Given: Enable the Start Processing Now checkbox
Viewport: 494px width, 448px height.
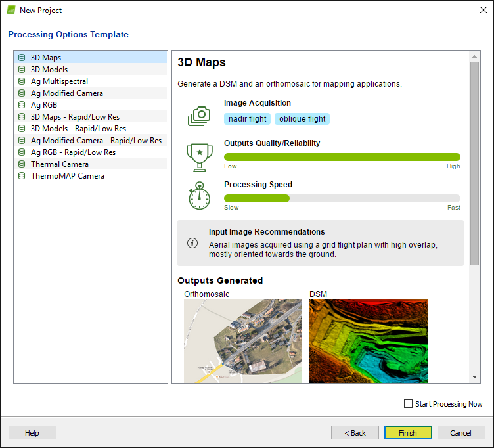Looking at the screenshot, I should [409, 404].
